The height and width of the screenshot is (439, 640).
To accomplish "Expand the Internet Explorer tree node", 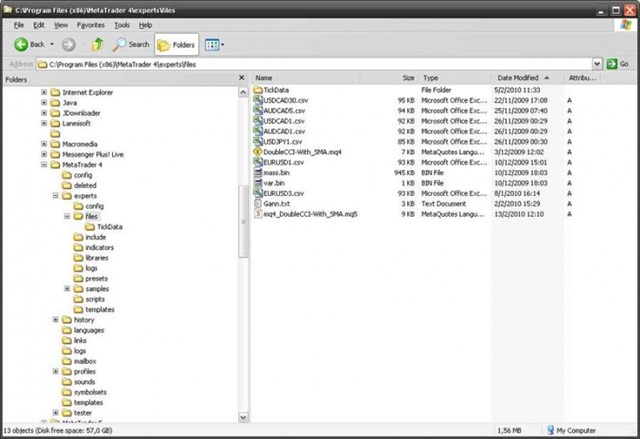I will click(44, 92).
